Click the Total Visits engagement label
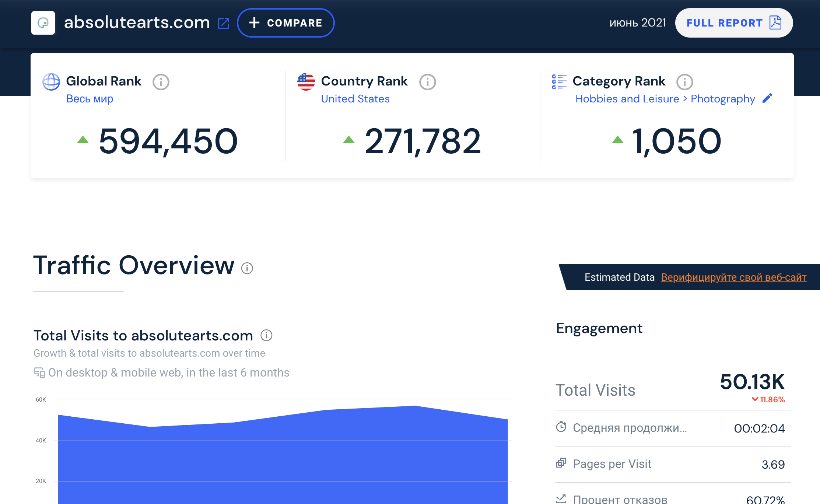This screenshot has height=504, width=820. (x=595, y=390)
